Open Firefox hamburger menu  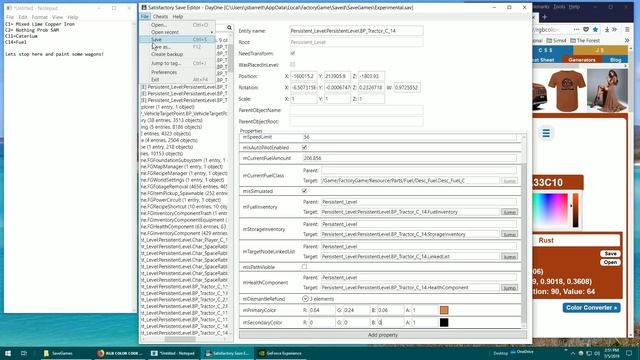point(627,29)
